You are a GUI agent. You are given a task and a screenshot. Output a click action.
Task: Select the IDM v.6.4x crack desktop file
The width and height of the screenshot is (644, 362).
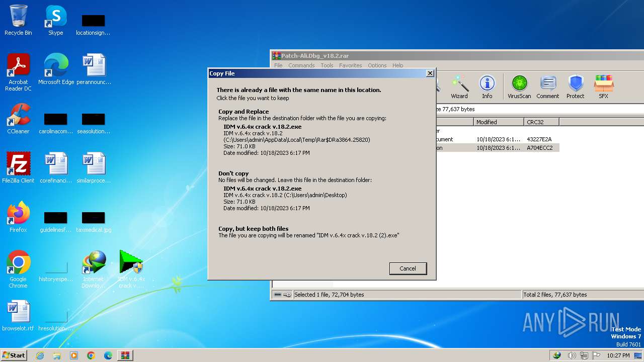[131, 269]
